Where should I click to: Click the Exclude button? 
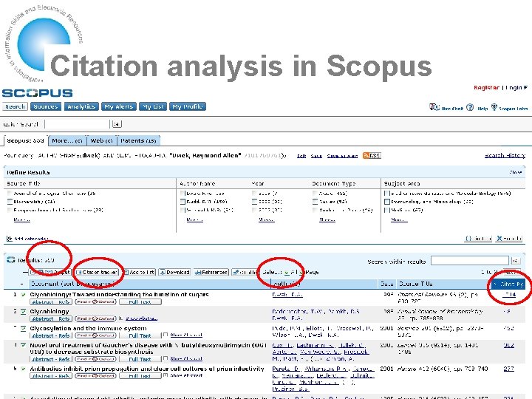[509, 239]
